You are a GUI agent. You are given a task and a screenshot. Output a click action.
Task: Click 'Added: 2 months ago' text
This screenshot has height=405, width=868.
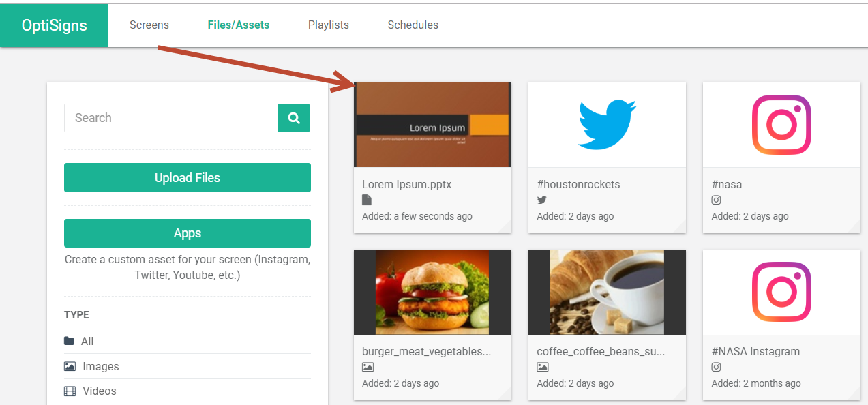[755, 383]
